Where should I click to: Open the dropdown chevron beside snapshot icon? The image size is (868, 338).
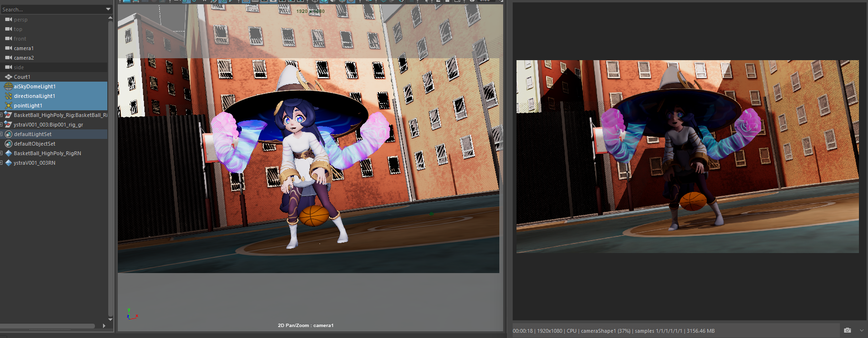click(x=861, y=330)
